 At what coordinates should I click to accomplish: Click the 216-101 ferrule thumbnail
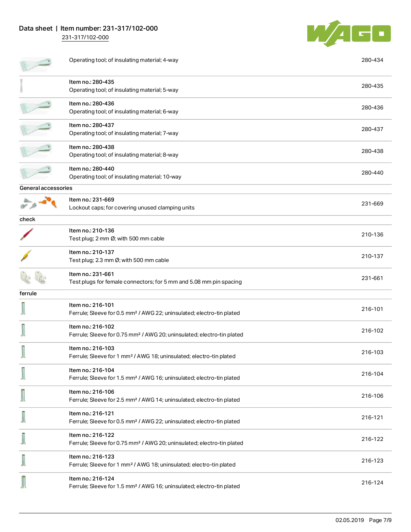(23, 308)
